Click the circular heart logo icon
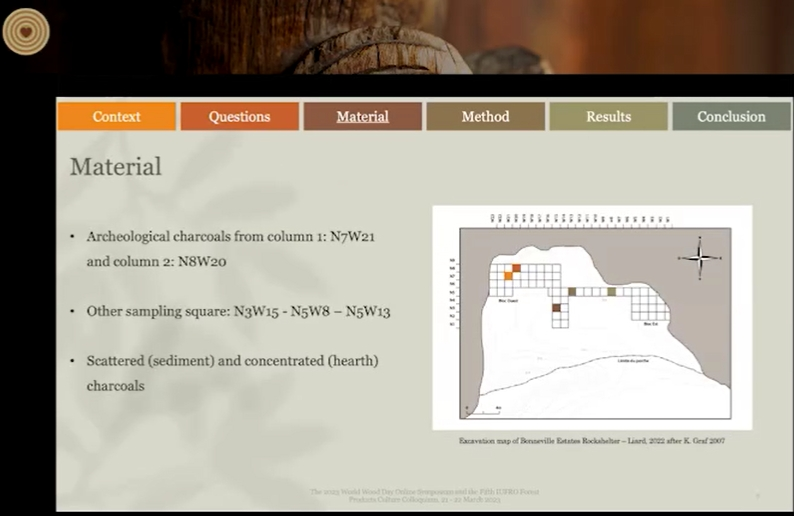794x516 pixels. [x=25, y=32]
